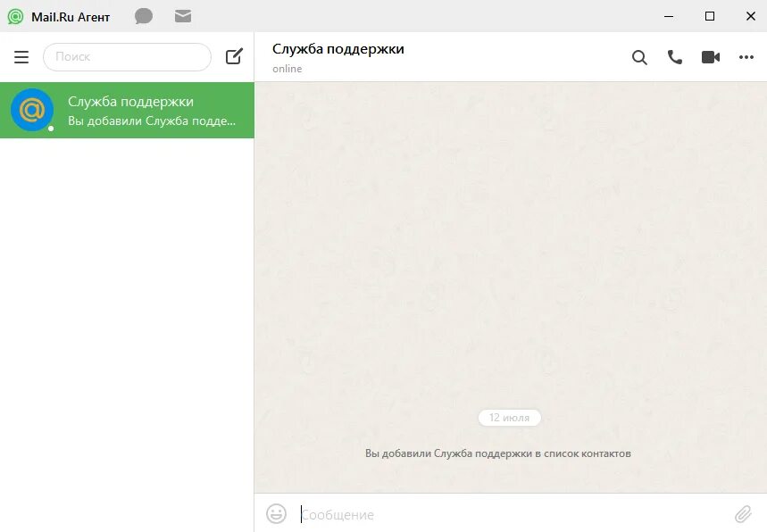767x532 pixels.
Task: Select Служба поддержки contact in list
Action: coord(127,110)
